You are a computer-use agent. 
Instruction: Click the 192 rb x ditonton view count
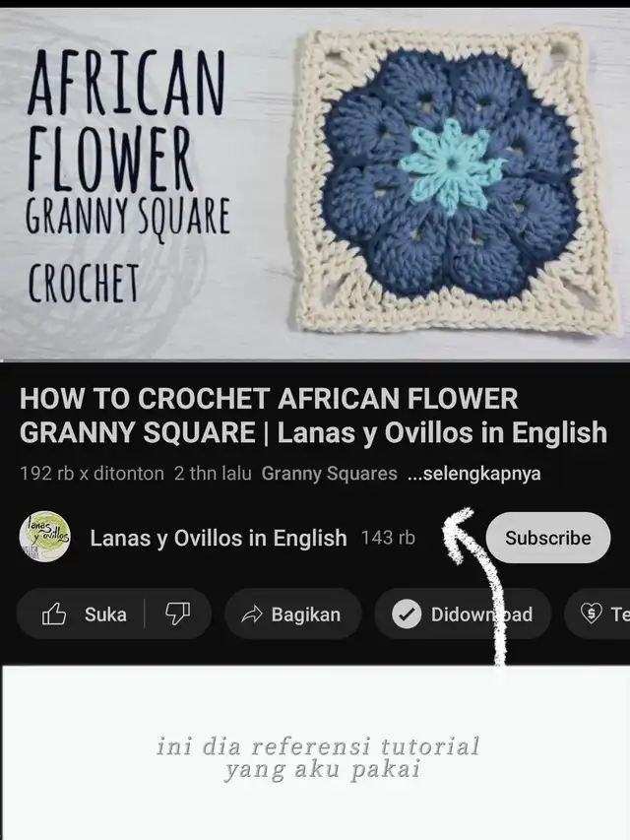coord(92,474)
